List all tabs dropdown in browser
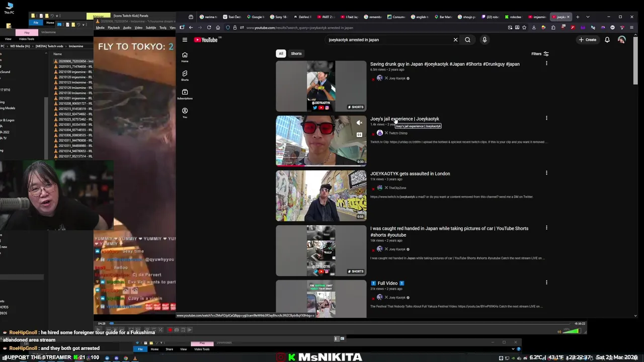 pyautogui.click(x=588, y=17)
